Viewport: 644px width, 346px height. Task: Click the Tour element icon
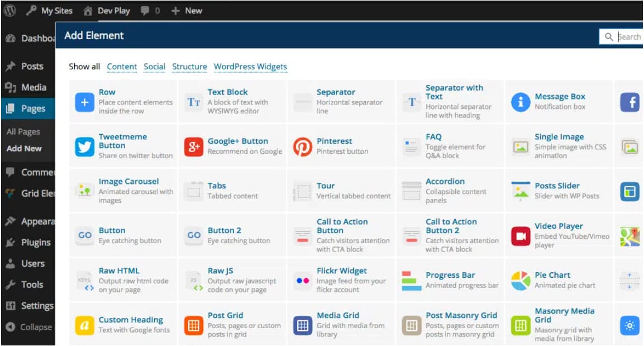tap(303, 191)
